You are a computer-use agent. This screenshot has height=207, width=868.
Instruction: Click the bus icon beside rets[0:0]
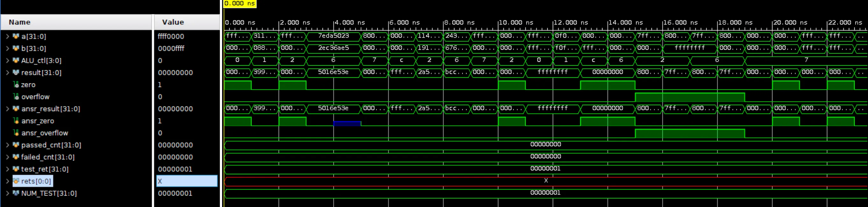[16, 181]
